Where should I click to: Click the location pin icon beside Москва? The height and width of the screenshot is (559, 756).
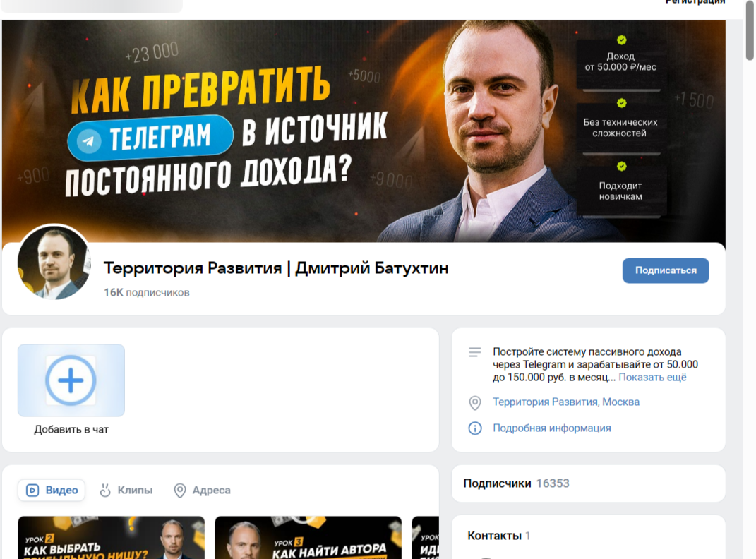[x=475, y=403]
